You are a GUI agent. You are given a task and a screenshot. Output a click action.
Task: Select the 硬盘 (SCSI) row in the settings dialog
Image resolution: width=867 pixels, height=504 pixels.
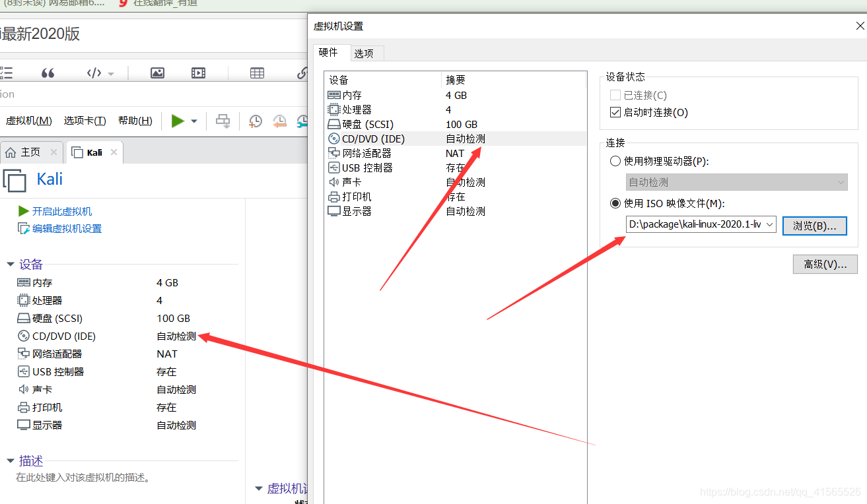(456, 124)
